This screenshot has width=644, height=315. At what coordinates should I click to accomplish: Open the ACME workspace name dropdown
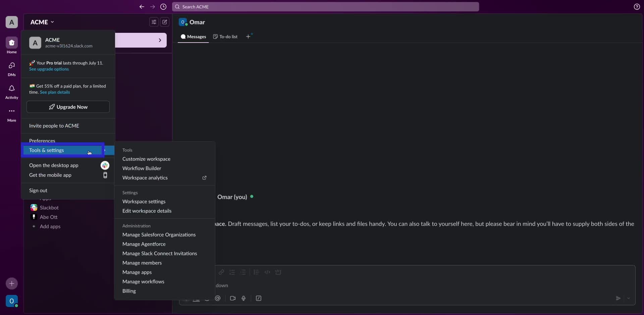coord(42,22)
